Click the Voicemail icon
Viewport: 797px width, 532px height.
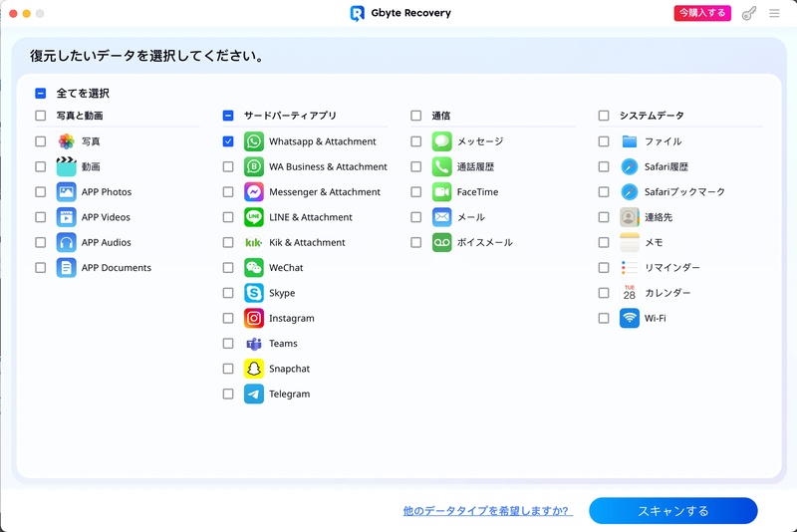[441, 242]
